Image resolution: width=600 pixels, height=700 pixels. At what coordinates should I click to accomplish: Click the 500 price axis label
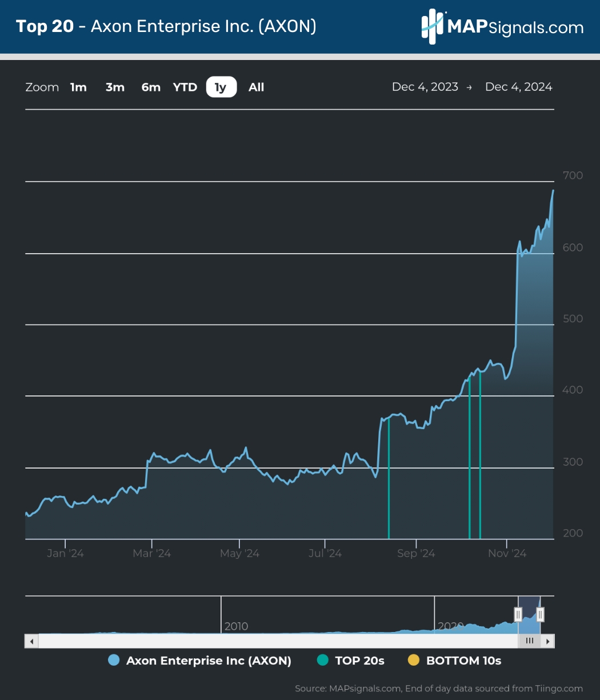pyautogui.click(x=573, y=318)
